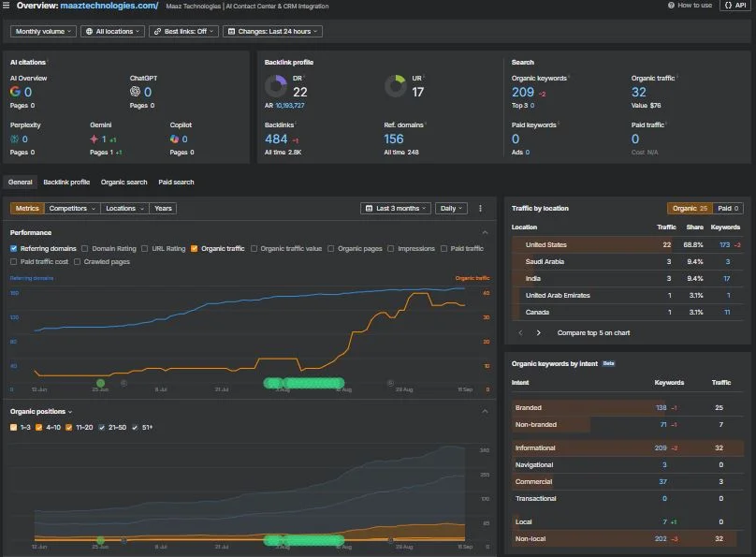Switch to the Backlink profile tab
The width and height of the screenshot is (756, 557).
point(66,183)
